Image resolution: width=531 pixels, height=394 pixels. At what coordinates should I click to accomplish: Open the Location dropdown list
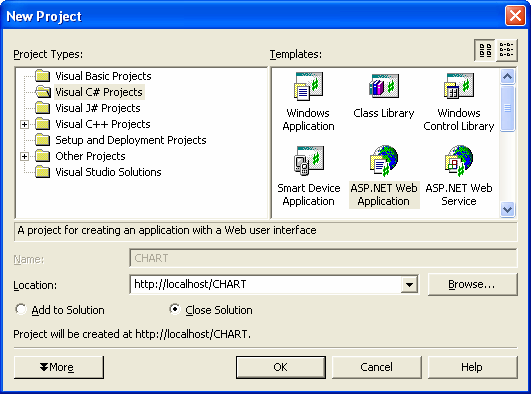409,285
